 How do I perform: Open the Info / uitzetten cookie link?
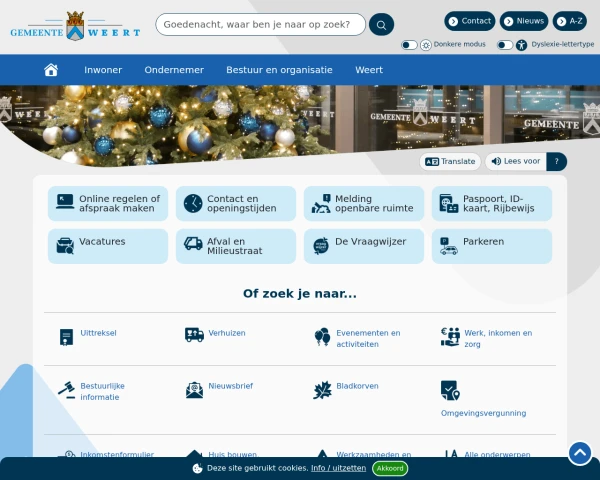tap(338, 468)
